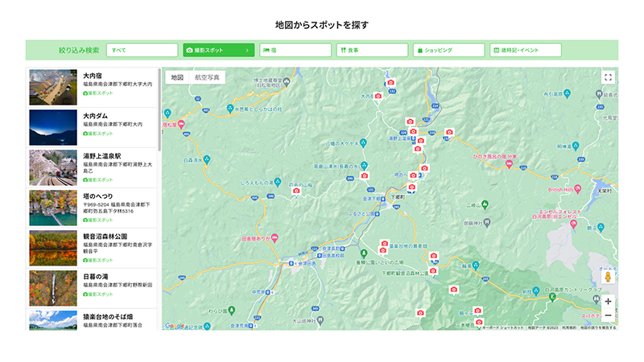
Task: Click the 明神滝 map pin
Action: tap(576, 146)
